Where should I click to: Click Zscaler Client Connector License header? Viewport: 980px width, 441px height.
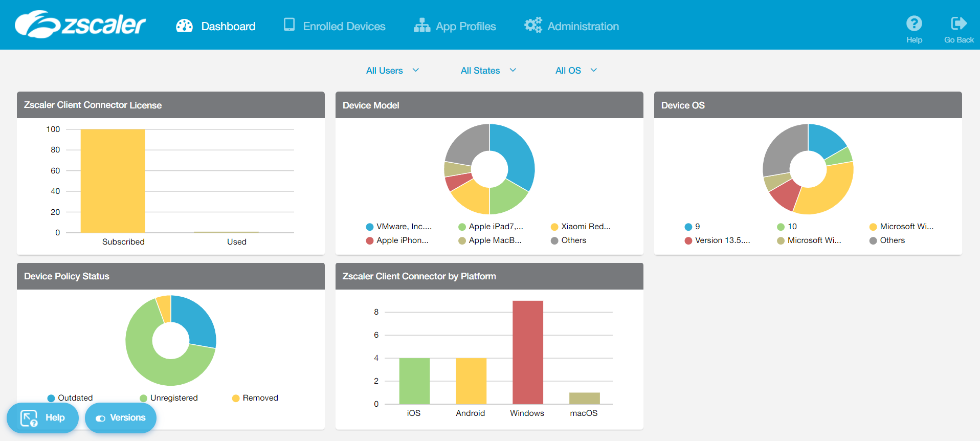[171, 105]
